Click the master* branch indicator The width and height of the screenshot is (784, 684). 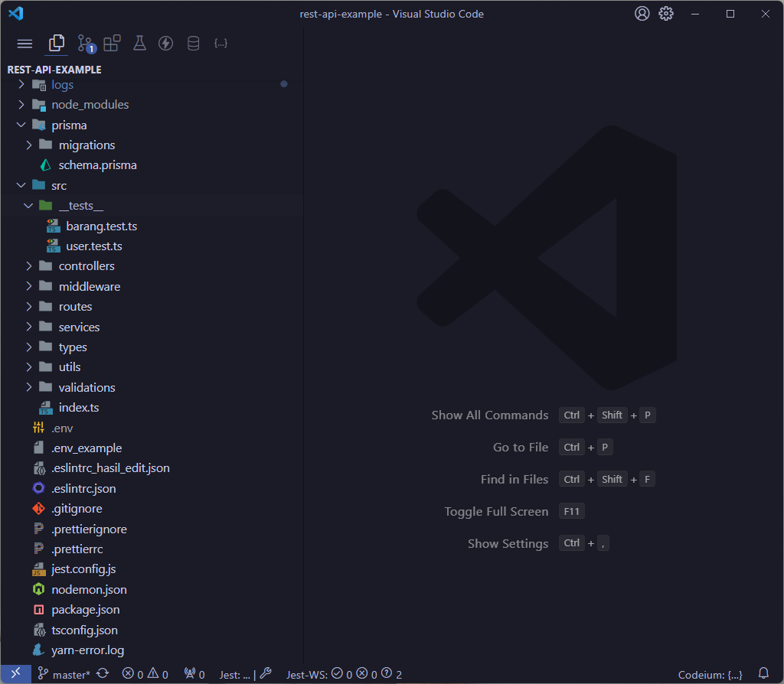[64, 675]
